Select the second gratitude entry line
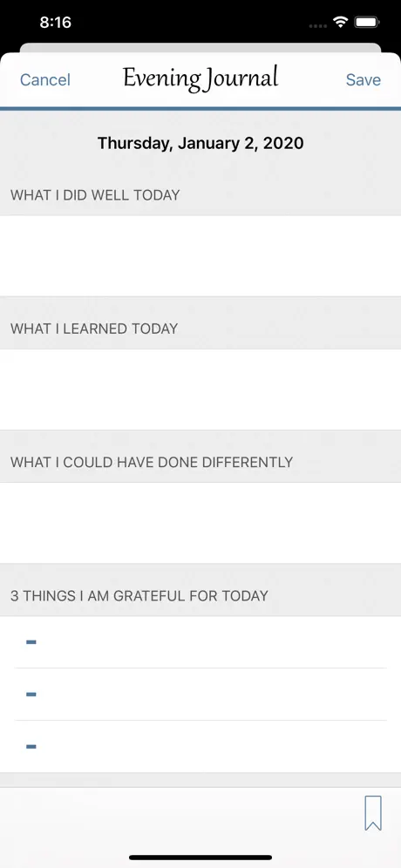 click(x=200, y=695)
